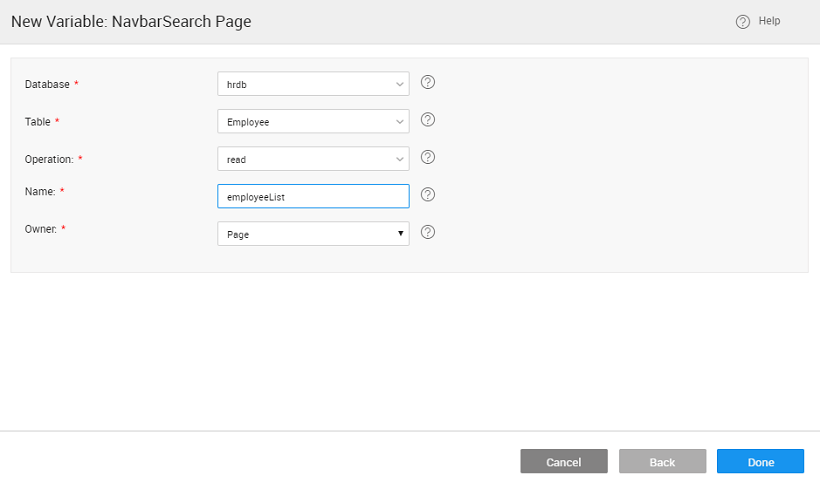Click help icon beside employeeList name field

427,195
